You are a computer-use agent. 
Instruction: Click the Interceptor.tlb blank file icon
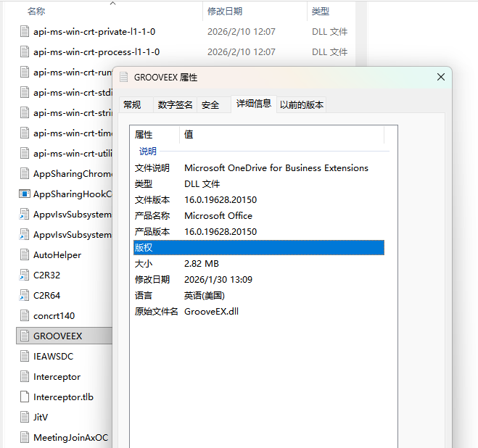coord(25,397)
